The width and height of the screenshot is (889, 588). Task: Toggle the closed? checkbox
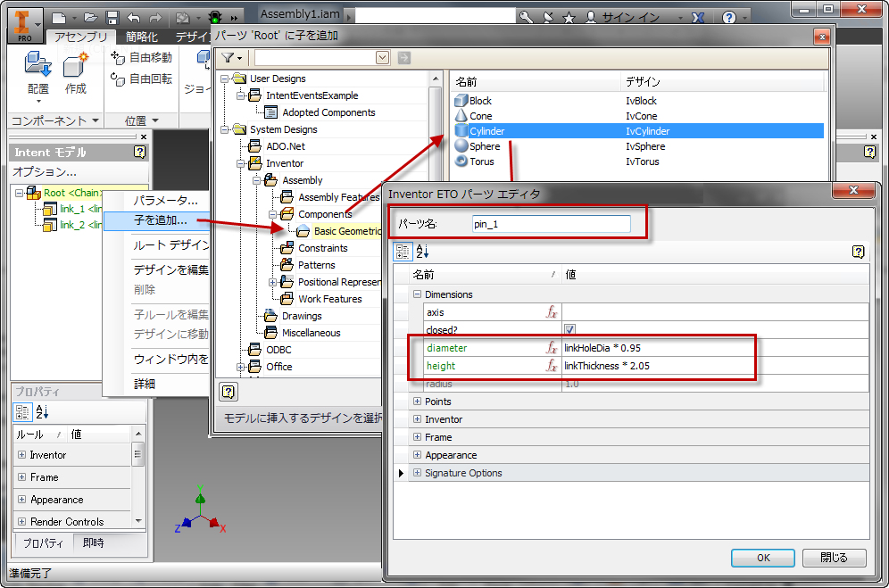click(x=569, y=329)
